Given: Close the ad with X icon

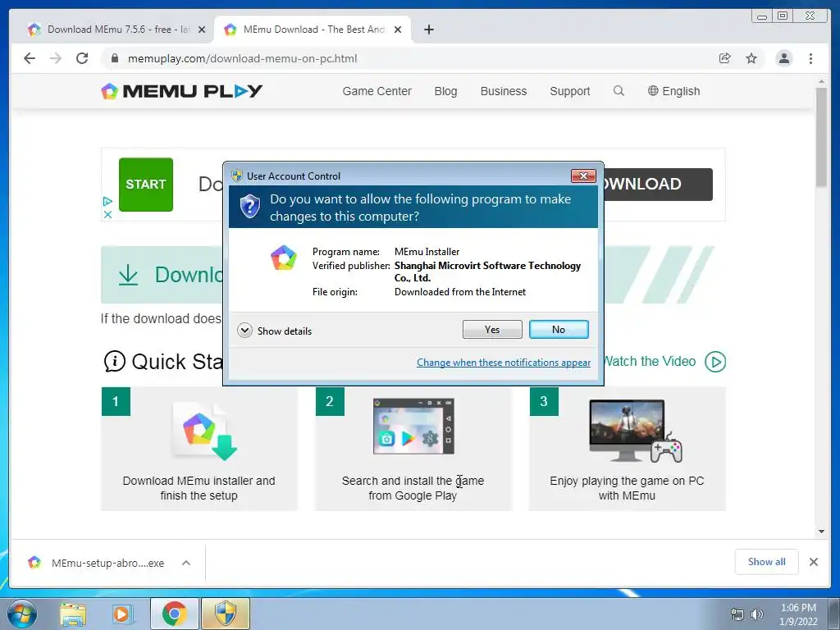Looking at the screenshot, I should point(107,214).
